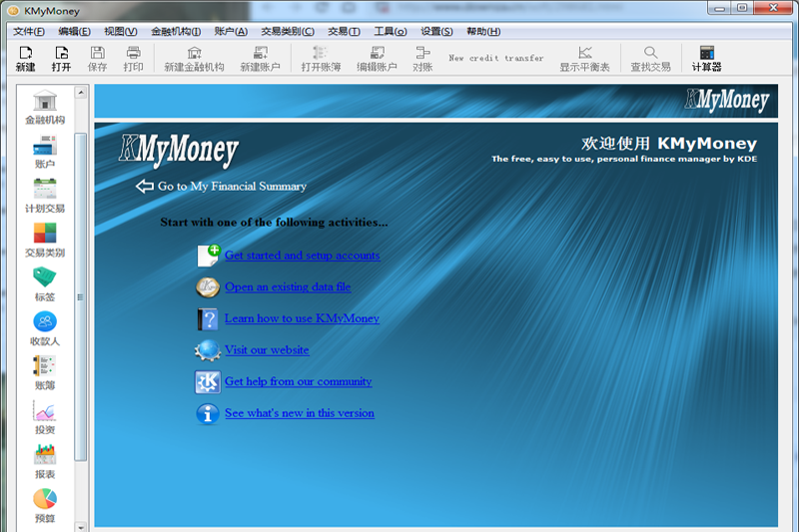Open the 报表 reports sidebar view
The height and width of the screenshot is (532, 799).
(x=45, y=460)
